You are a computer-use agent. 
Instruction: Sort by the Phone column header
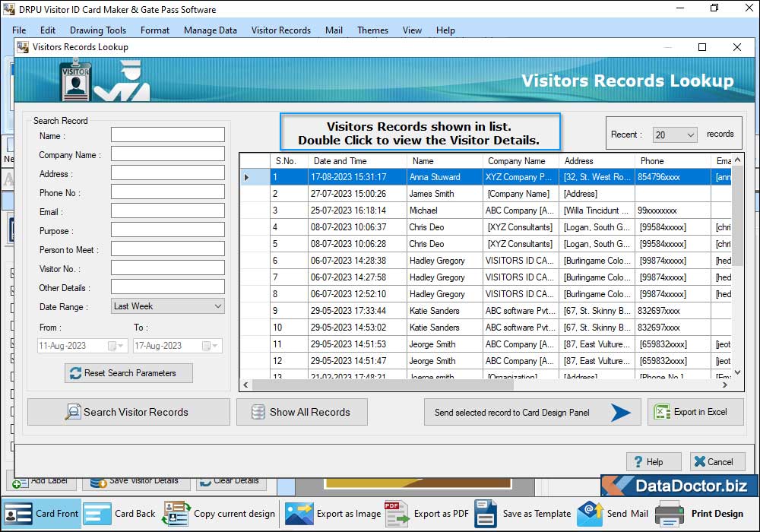(x=673, y=161)
